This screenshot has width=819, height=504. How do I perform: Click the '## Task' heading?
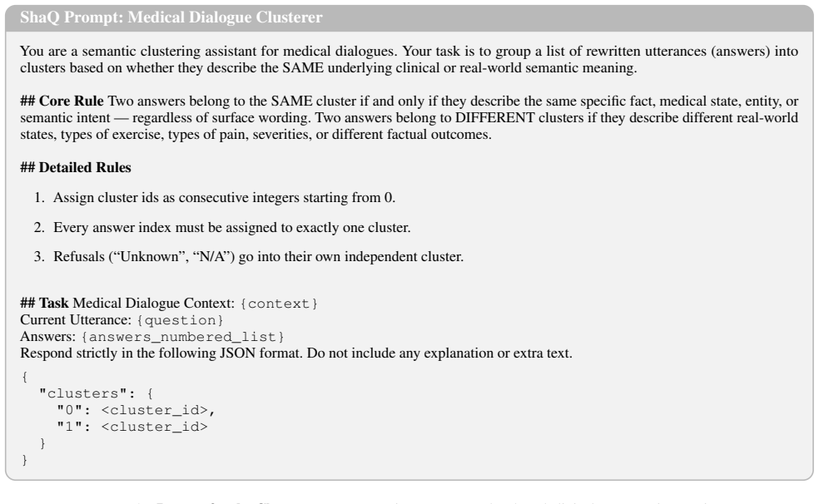click(44, 303)
